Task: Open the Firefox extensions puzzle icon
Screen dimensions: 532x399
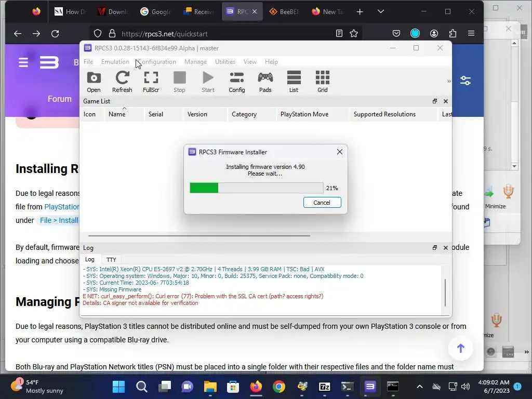Action: coord(453,33)
